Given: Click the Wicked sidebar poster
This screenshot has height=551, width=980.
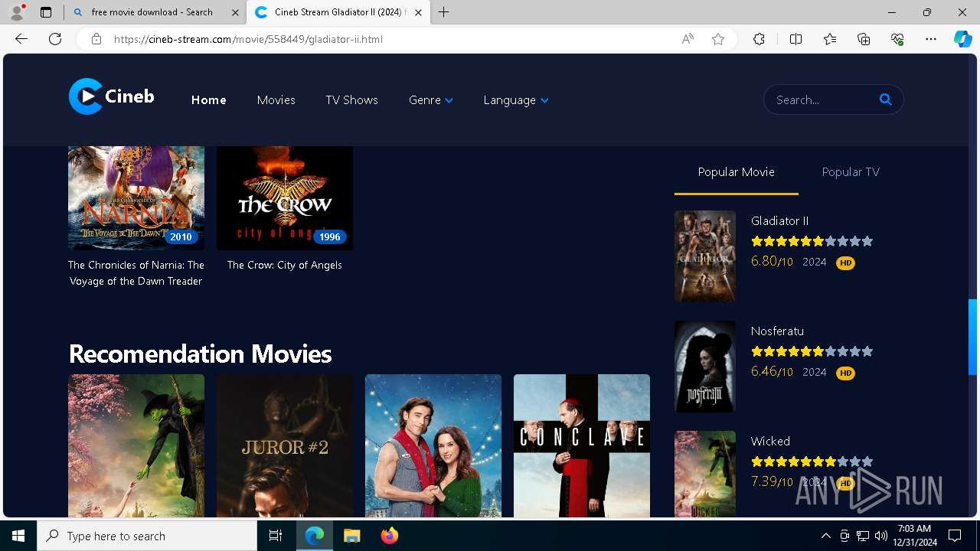Looking at the screenshot, I should coord(705,475).
